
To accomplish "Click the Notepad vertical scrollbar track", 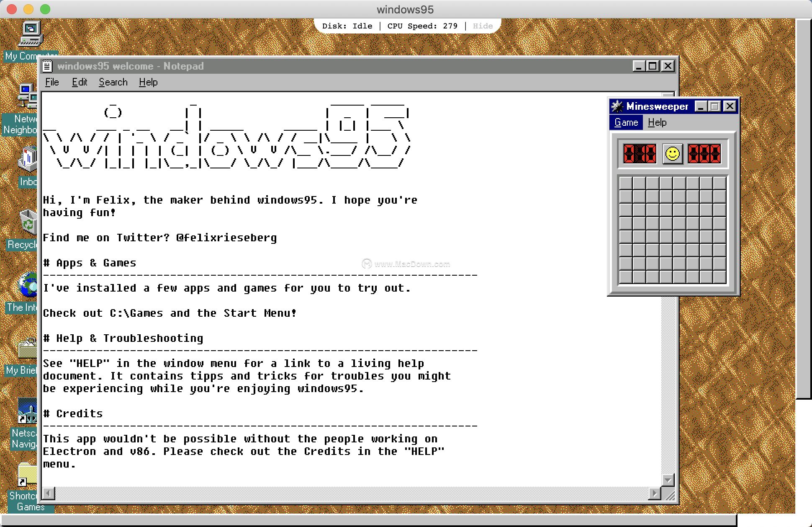I will coord(668,385).
